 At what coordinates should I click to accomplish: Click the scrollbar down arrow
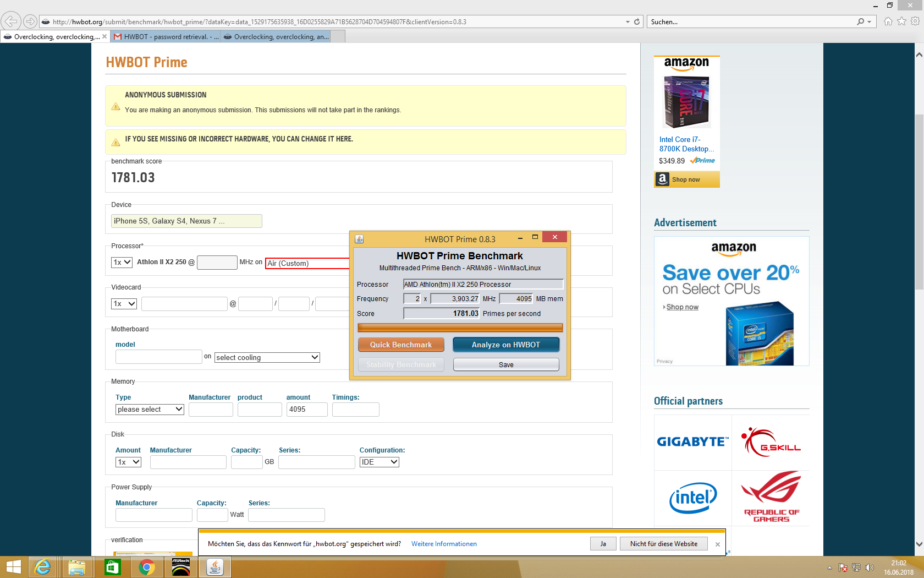point(919,544)
